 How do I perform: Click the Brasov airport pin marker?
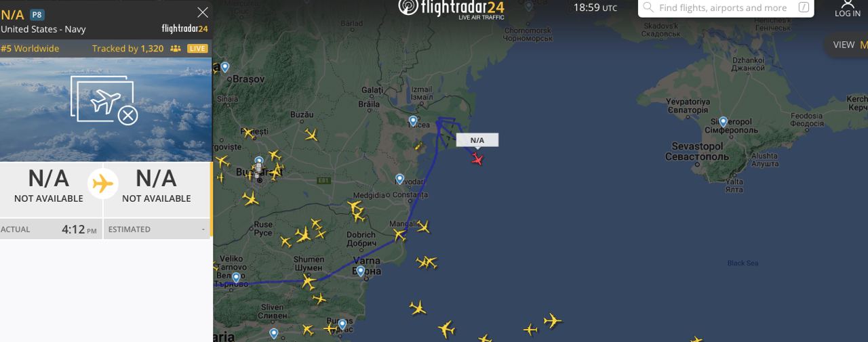(225, 67)
